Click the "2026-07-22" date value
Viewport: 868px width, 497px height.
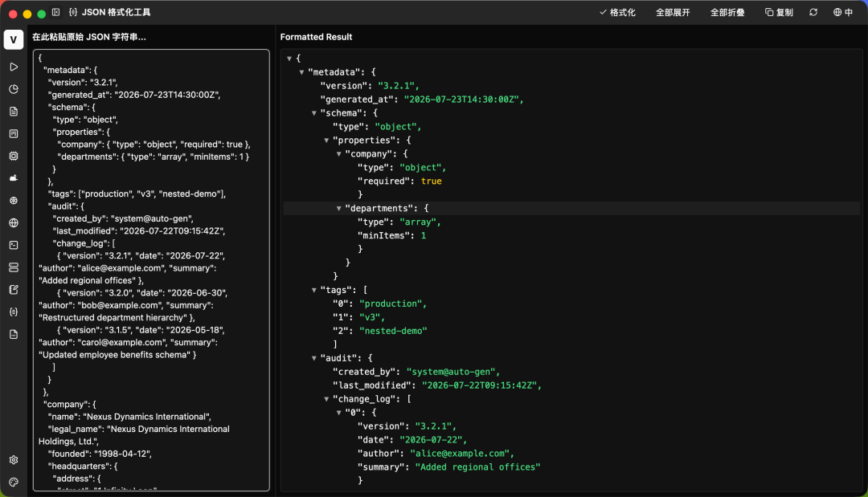pos(432,439)
